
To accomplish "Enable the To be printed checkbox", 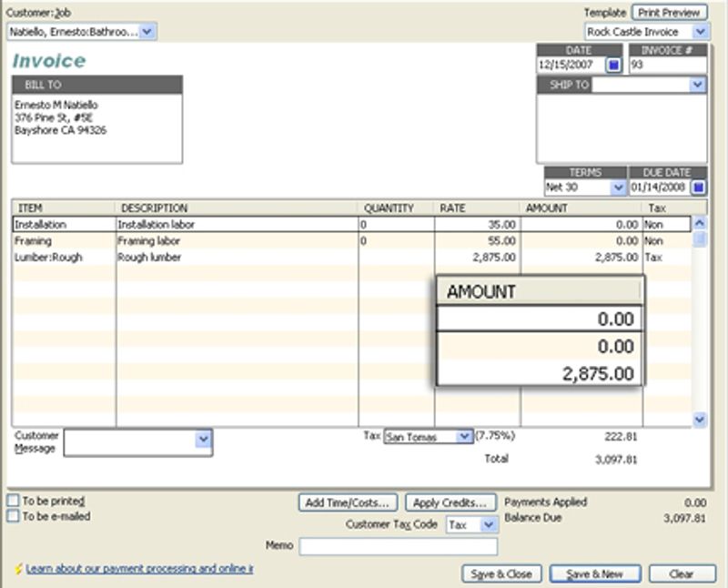I will click(x=13, y=501).
